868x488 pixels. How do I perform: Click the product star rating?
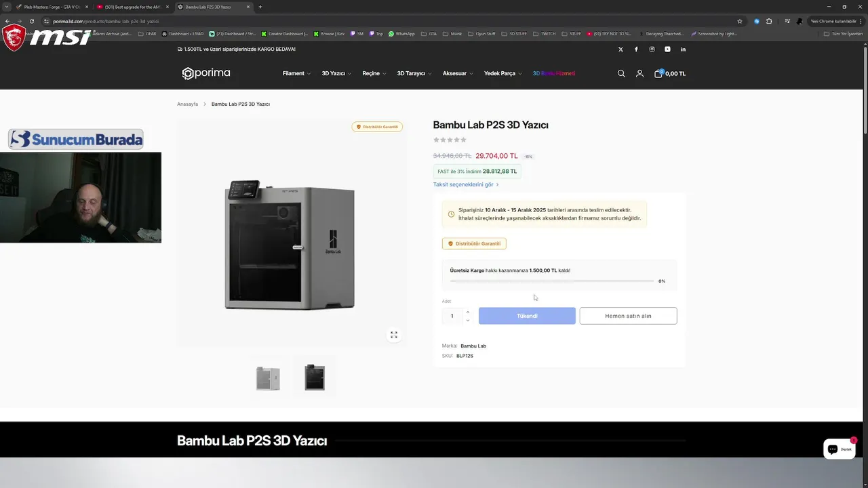[x=450, y=140]
